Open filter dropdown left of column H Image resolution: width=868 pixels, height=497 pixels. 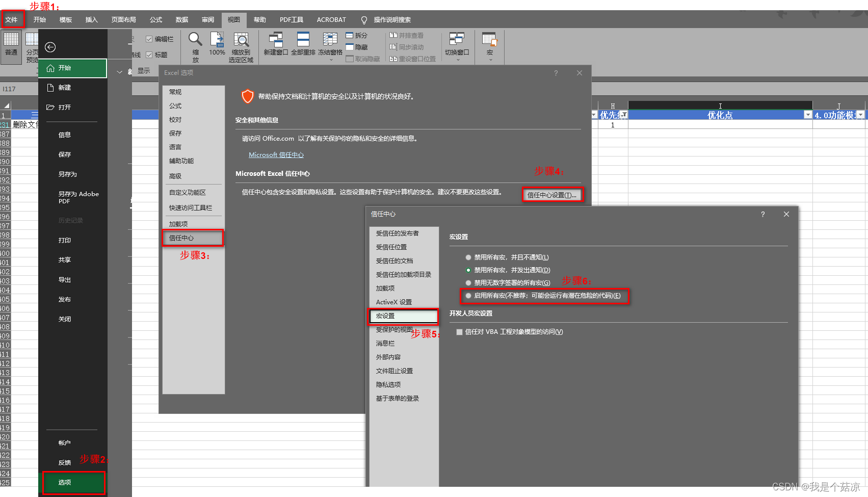tap(594, 115)
